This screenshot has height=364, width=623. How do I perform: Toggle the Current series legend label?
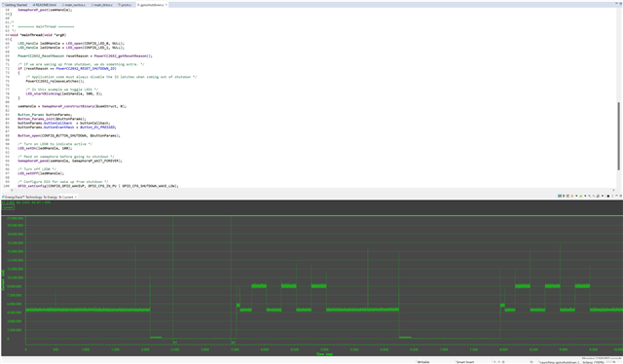(8, 207)
